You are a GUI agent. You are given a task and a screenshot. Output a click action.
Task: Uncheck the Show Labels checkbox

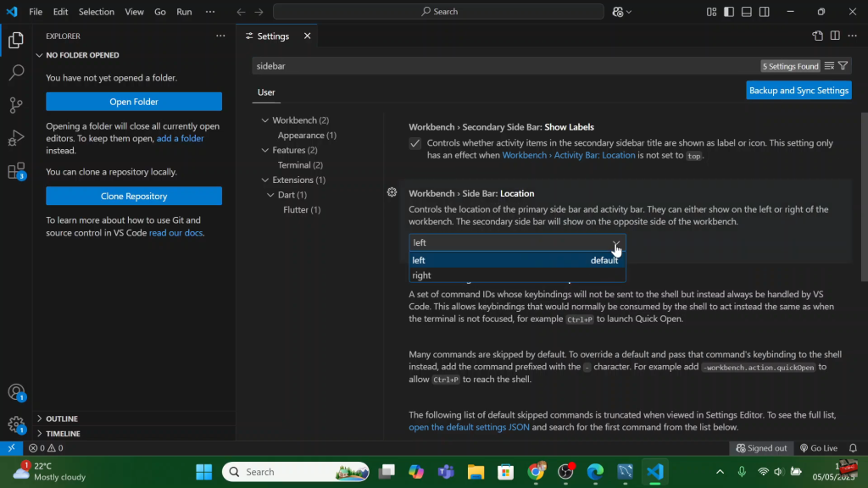(415, 143)
